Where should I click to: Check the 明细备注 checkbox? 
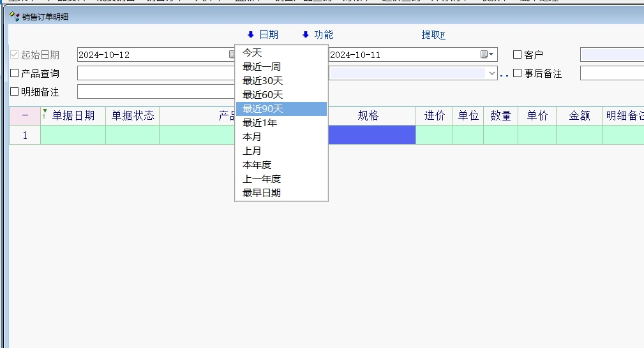point(15,92)
